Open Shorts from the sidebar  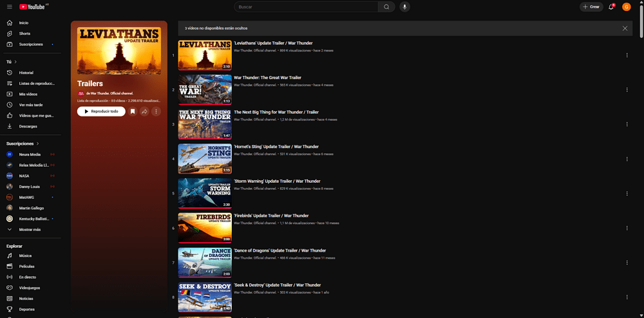point(24,33)
